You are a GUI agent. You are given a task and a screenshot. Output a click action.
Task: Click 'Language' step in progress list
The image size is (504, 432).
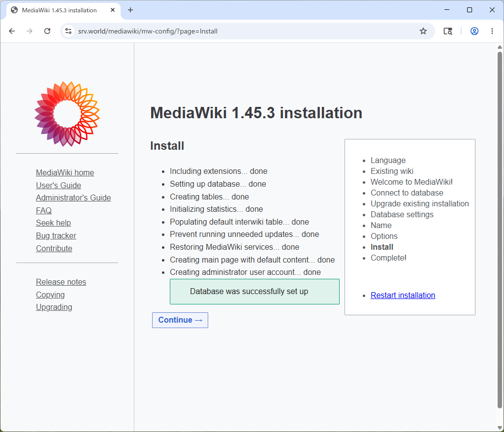tap(388, 161)
